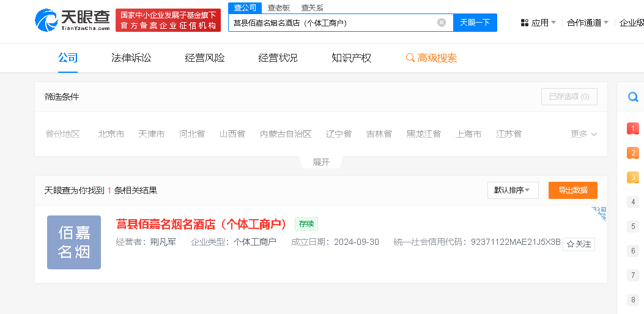Viewport: 644px width, 314px height.
Task: Select sidebar rank badge 2
Action: click(633, 153)
